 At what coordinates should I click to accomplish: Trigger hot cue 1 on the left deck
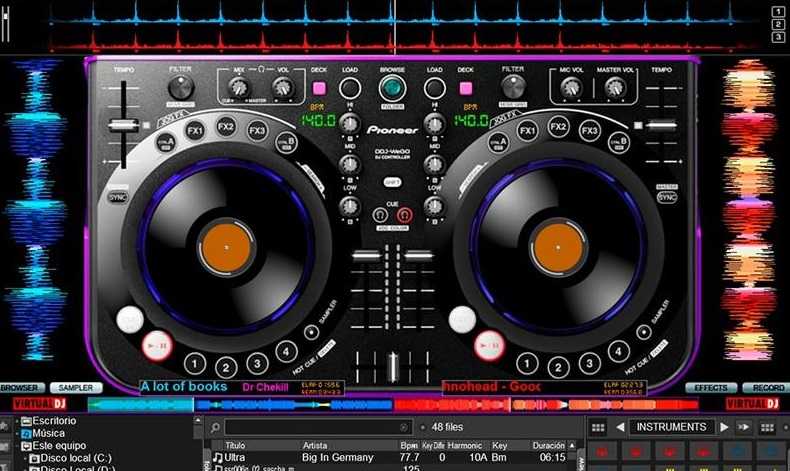click(x=195, y=363)
